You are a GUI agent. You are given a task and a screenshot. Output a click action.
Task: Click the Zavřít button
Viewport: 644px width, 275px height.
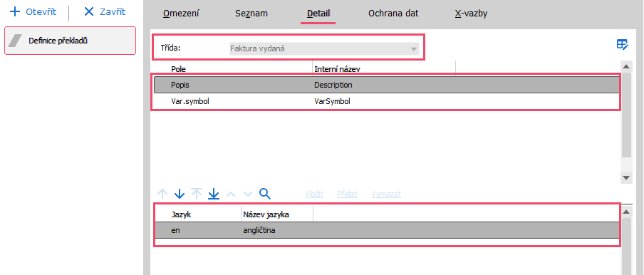pyautogui.click(x=104, y=11)
